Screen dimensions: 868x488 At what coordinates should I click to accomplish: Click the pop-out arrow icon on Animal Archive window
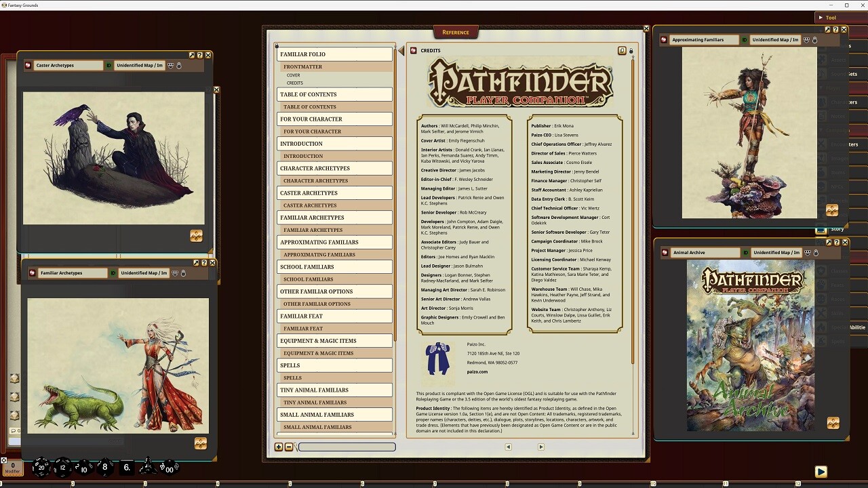(x=829, y=241)
